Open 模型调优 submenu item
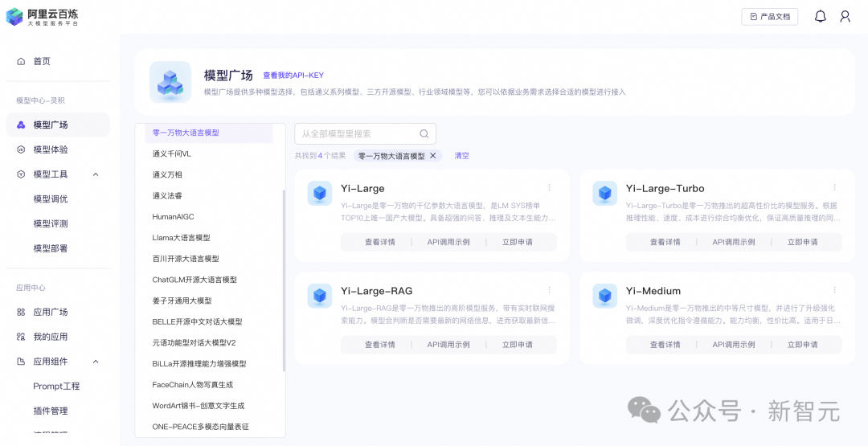 [51, 199]
